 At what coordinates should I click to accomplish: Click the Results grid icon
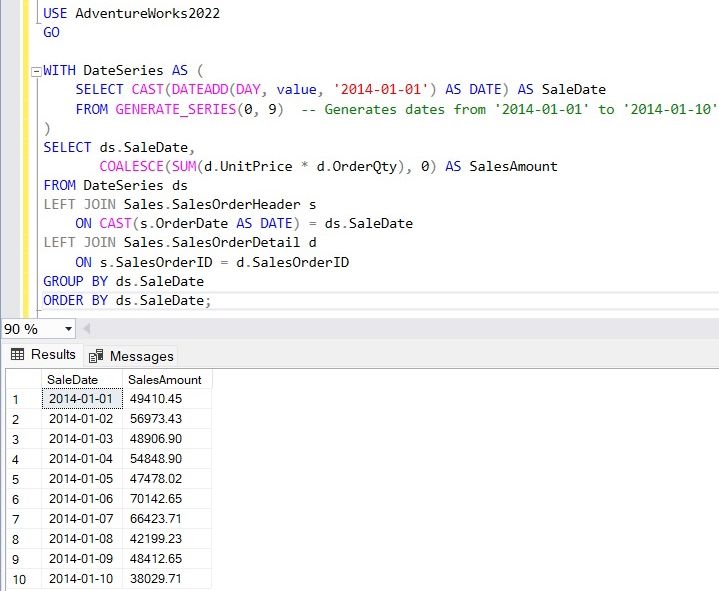point(17,354)
